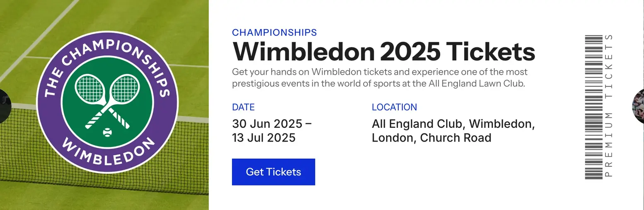Screen dimensions: 644x210
Task: Open the partially visible circular thumbnail on the right edge
Action: 638,106
